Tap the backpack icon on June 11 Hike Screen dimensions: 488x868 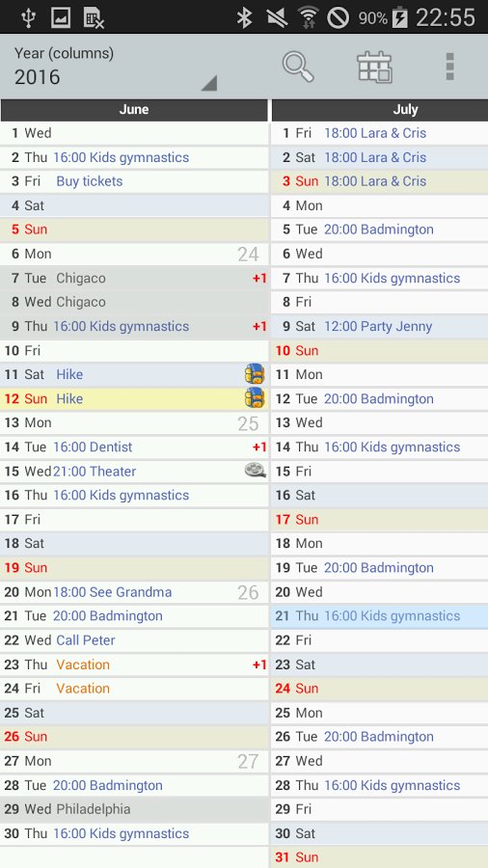[x=255, y=374]
